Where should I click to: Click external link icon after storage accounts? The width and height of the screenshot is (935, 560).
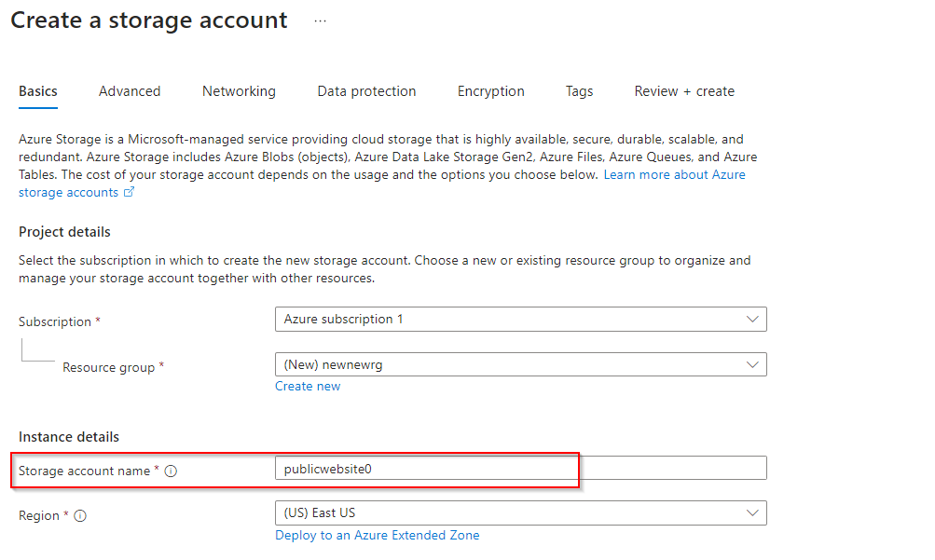pos(130,193)
